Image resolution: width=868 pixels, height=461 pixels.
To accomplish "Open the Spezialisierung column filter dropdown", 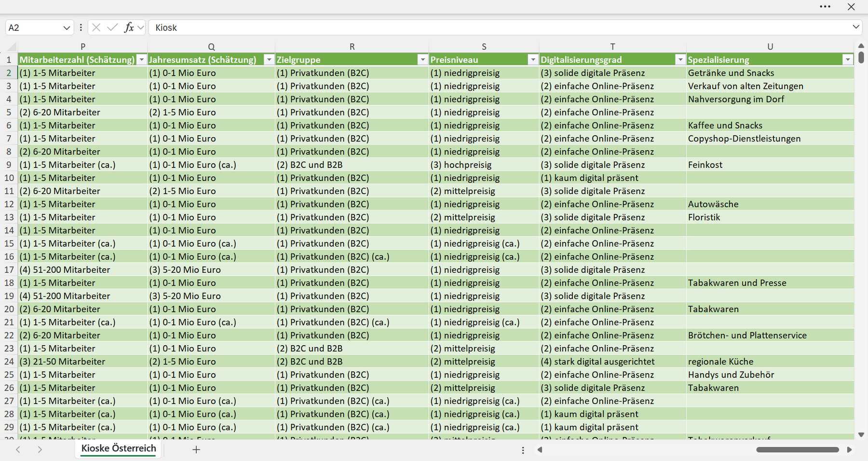I will (848, 60).
